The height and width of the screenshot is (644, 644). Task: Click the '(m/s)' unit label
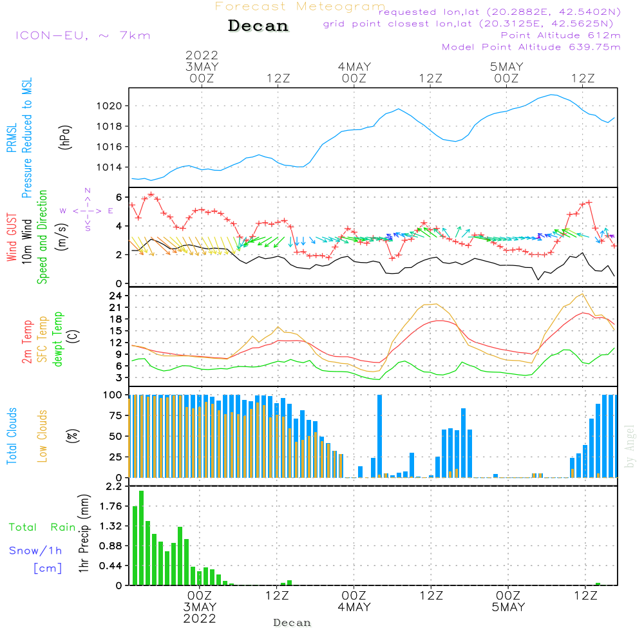tap(62, 237)
